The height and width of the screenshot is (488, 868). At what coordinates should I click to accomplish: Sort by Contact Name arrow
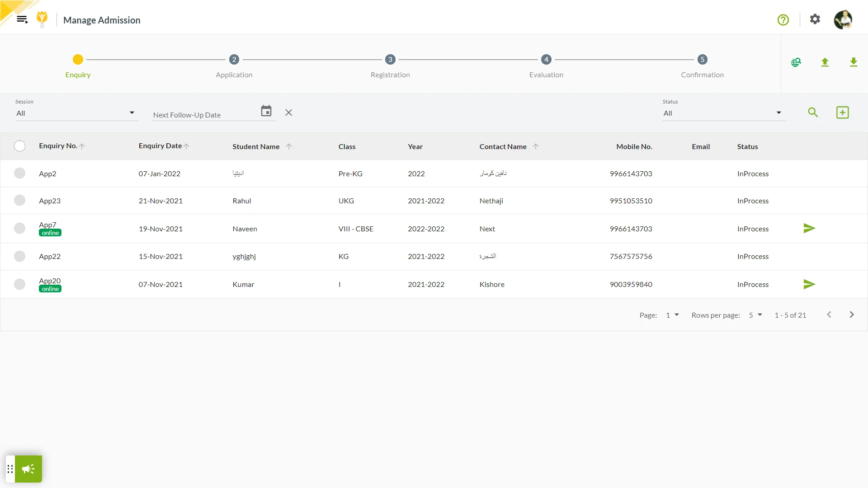[536, 146]
